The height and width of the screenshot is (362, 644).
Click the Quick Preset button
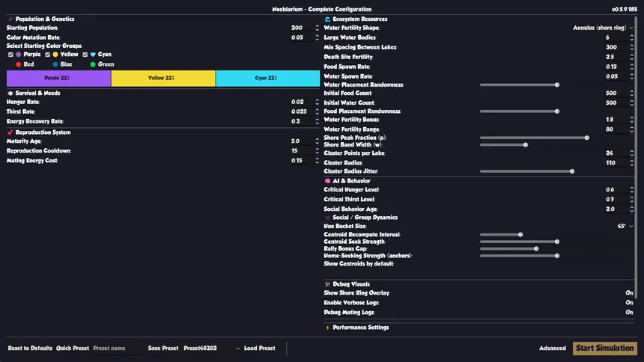[x=73, y=348]
